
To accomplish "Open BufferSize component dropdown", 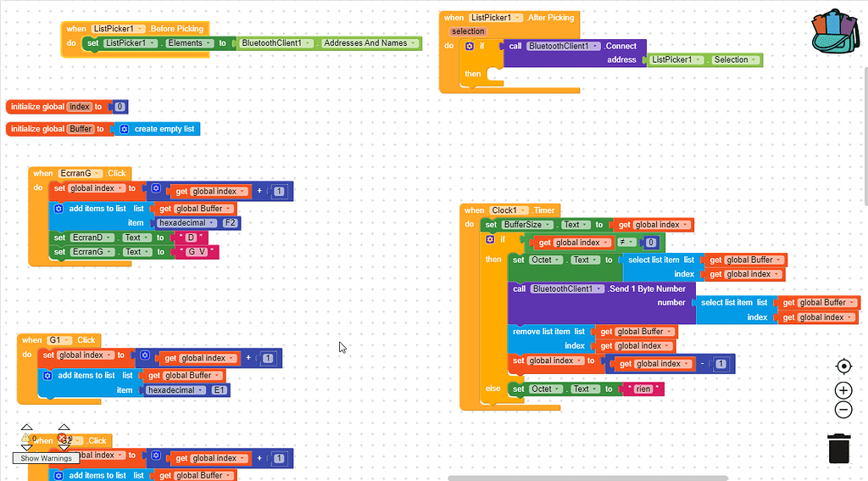I will click(x=527, y=225).
